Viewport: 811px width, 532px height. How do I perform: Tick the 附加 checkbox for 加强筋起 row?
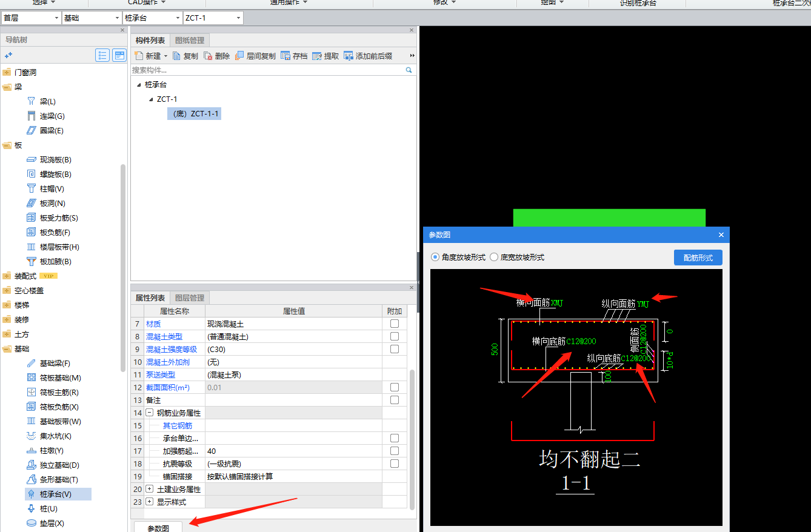tap(395, 451)
